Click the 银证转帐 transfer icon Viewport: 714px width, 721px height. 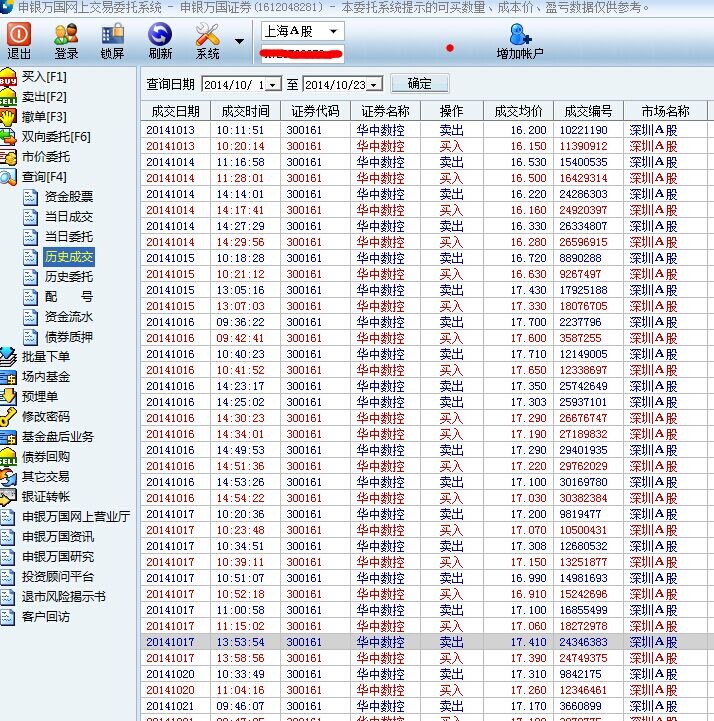coord(8,497)
